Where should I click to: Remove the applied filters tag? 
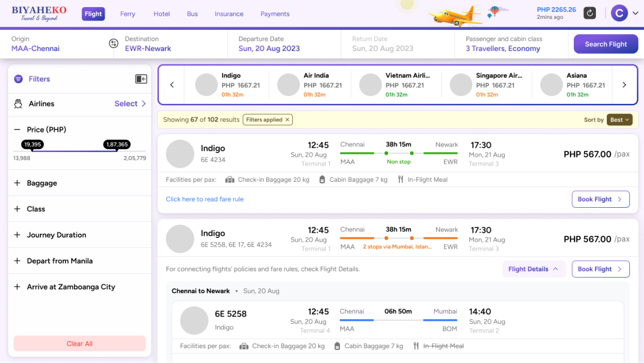coord(287,120)
